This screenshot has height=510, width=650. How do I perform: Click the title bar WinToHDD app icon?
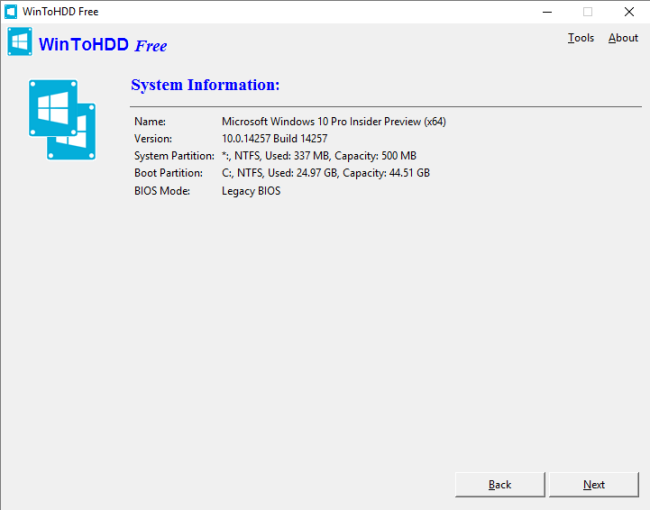point(11,12)
